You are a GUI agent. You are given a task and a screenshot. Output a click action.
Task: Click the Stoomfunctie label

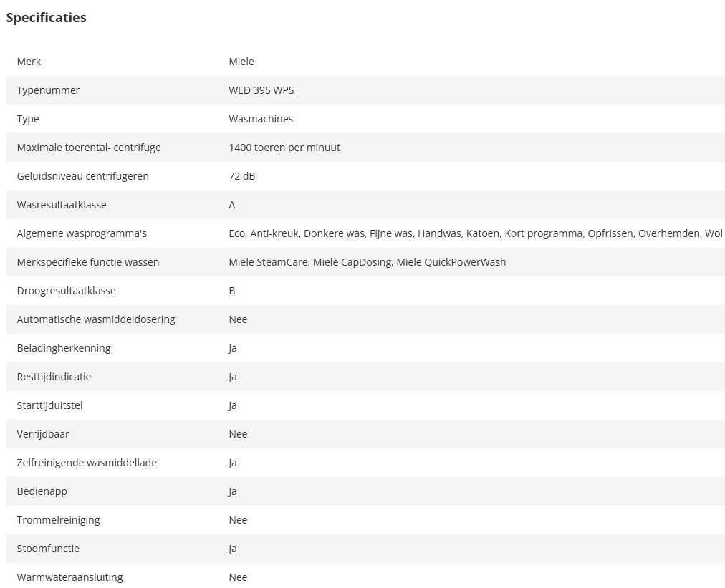(48, 549)
